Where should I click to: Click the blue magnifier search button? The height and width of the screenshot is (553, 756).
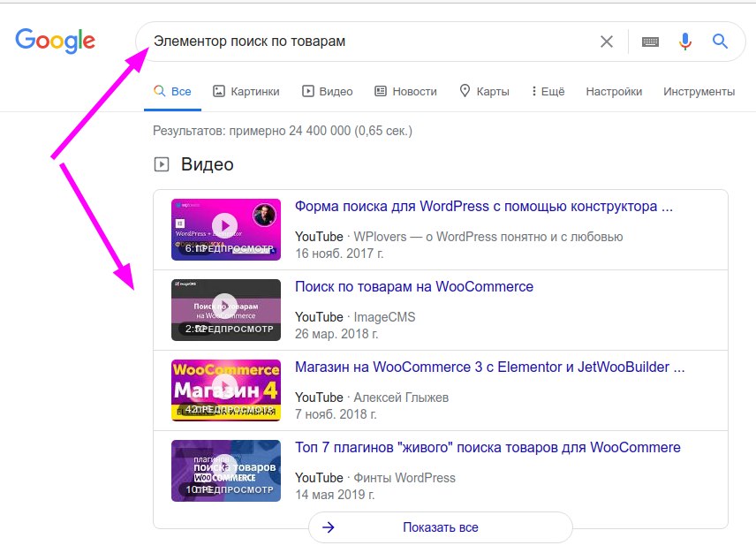click(x=720, y=42)
